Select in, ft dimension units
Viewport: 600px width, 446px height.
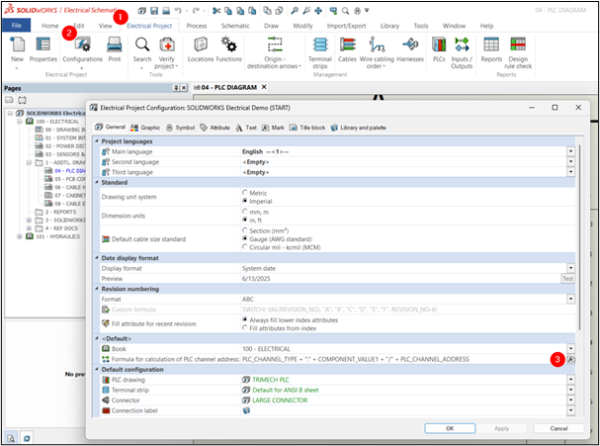(245, 220)
